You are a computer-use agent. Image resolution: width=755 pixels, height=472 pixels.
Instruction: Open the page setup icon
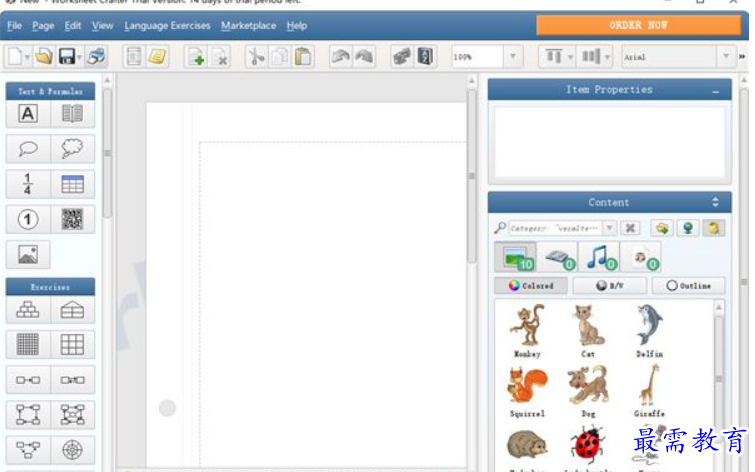click(133, 57)
